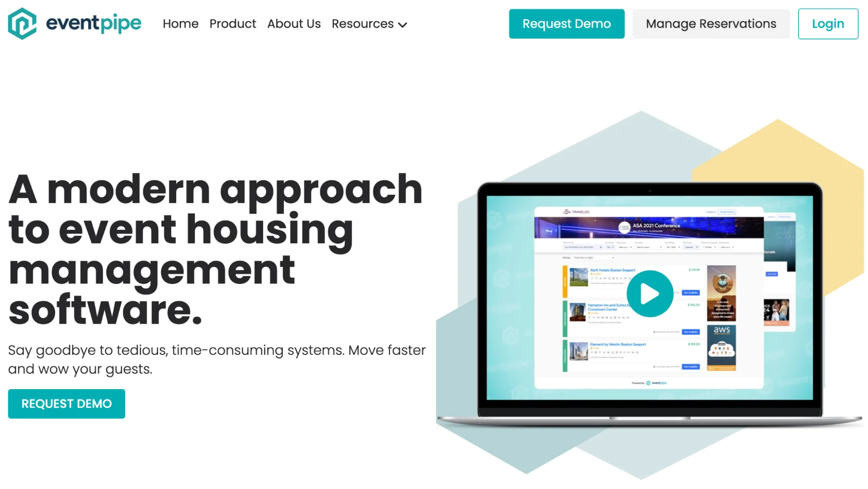Click the Product menu item
Viewport: 868px width, 489px height.
(232, 24)
